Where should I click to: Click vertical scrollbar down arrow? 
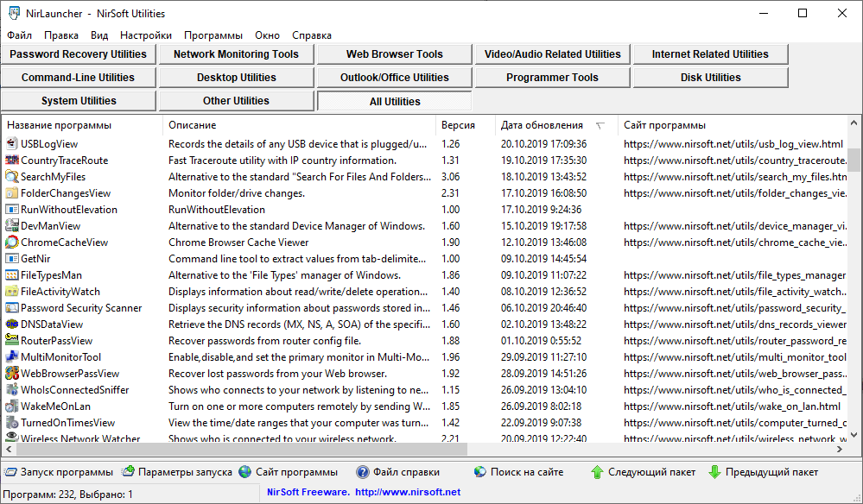click(853, 435)
